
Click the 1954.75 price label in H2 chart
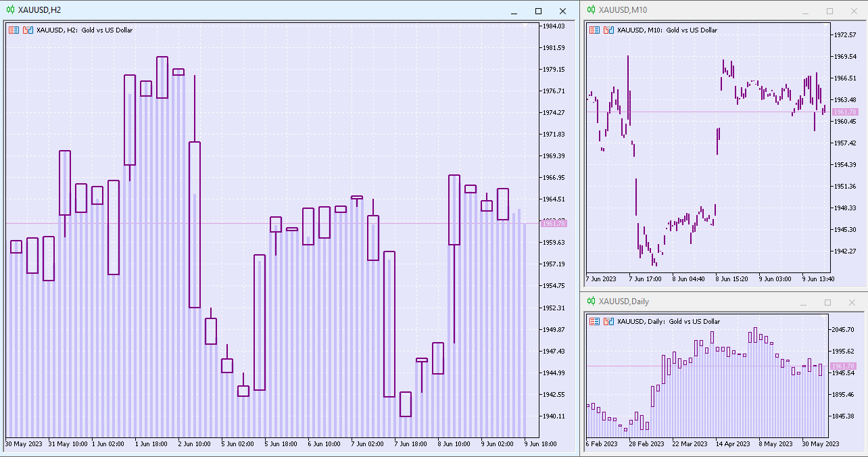click(x=554, y=286)
